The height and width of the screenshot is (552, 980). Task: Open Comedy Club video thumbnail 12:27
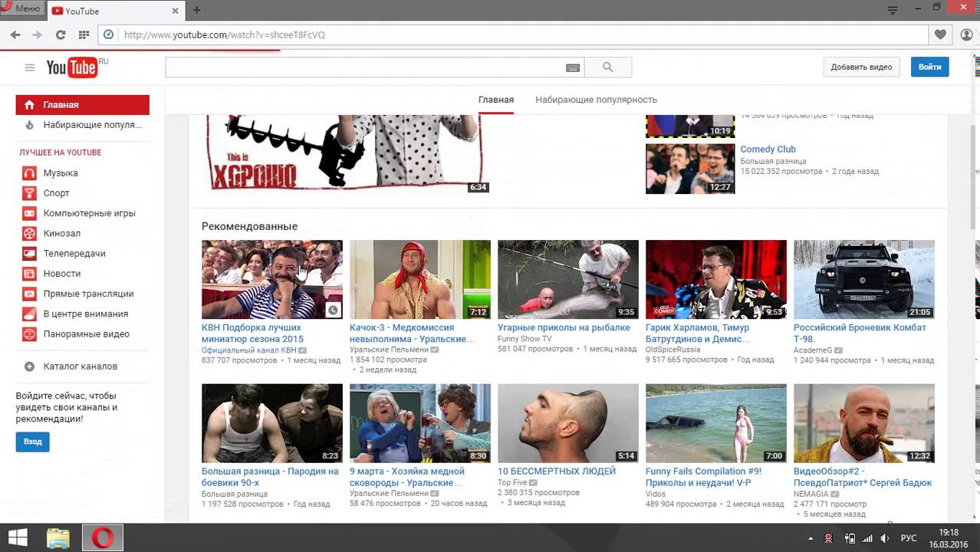690,169
